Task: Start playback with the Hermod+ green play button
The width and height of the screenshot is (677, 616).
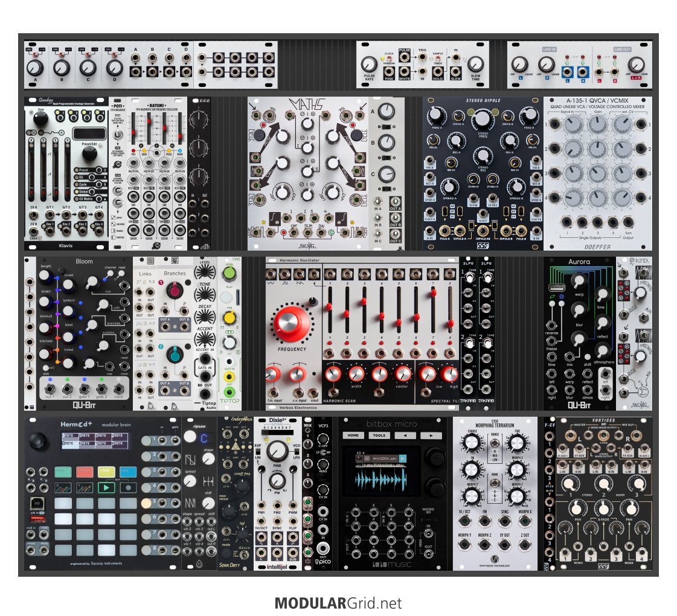Action: (x=107, y=487)
